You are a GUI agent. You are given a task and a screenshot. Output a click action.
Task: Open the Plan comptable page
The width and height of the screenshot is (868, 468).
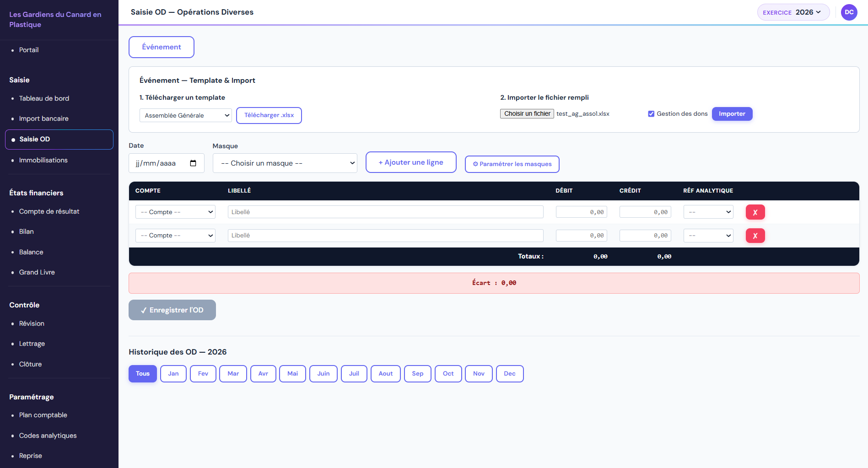(43, 414)
